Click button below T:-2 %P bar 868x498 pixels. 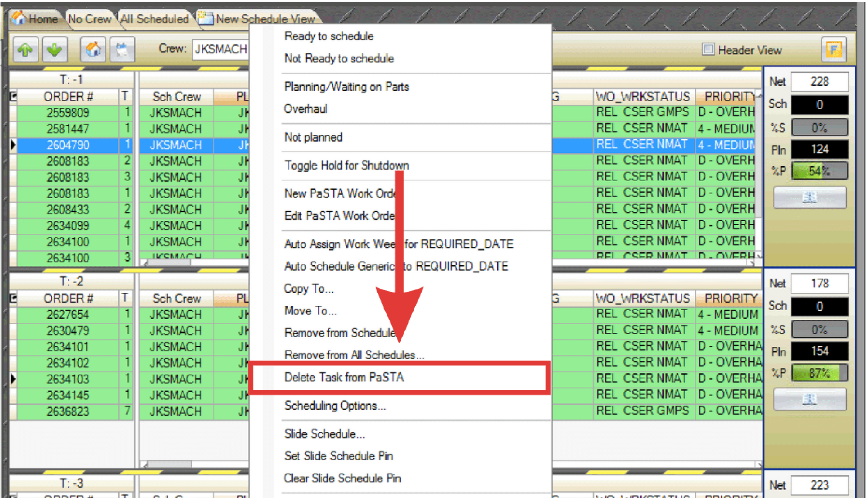(810, 399)
